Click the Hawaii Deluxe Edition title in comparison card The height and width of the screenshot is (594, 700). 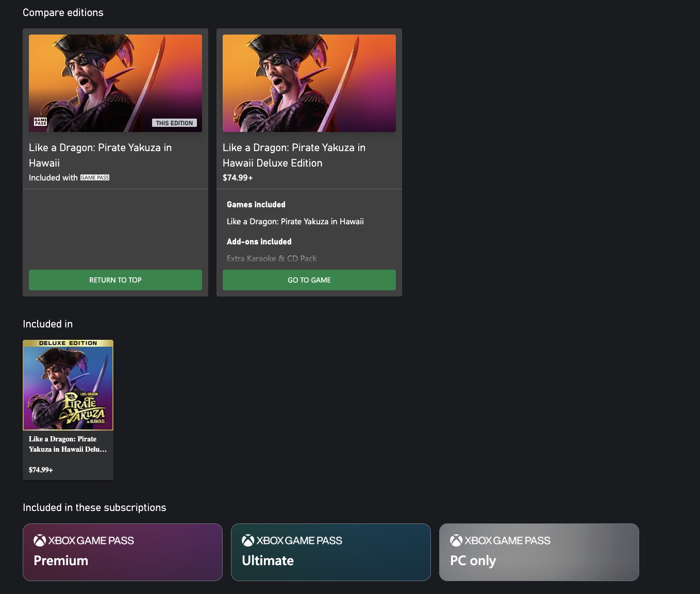[x=294, y=155]
